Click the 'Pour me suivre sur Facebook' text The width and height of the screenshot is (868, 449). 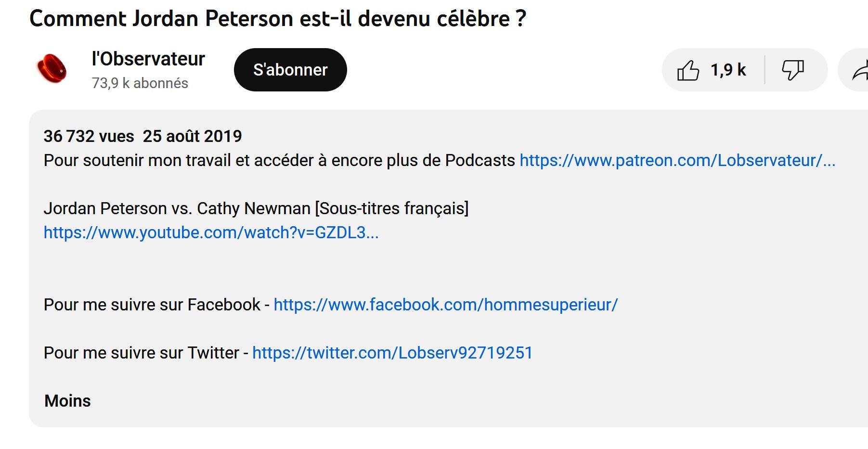point(152,305)
